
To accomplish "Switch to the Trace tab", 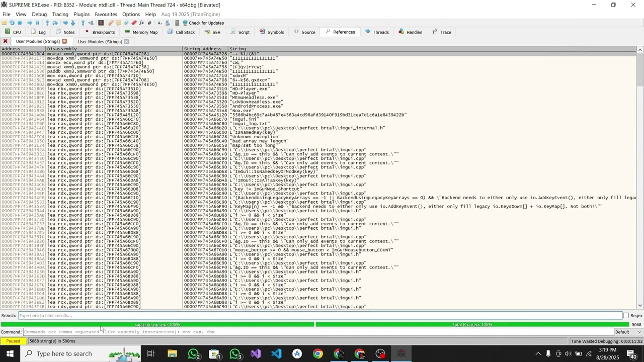I will (442, 32).
